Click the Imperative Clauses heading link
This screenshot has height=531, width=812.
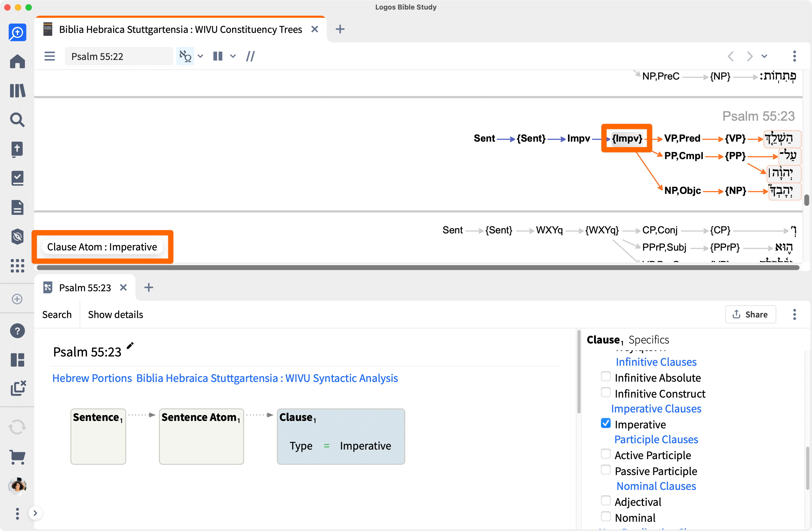click(x=656, y=409)
